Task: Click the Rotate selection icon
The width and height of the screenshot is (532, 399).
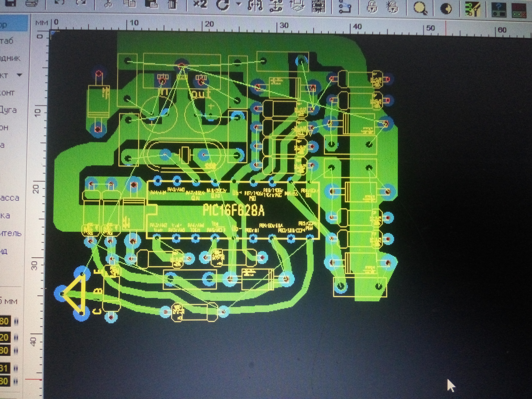Action: click(223, 5)
